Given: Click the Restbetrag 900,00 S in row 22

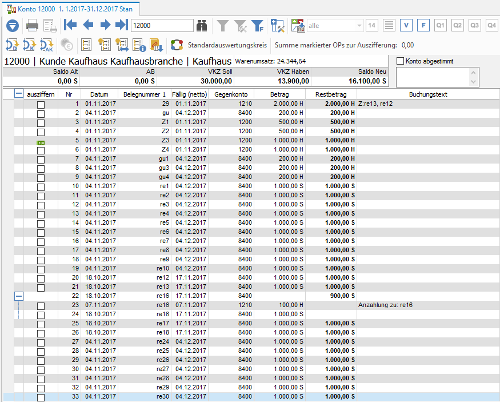Looking at the screenshot, I should [342, 296].
